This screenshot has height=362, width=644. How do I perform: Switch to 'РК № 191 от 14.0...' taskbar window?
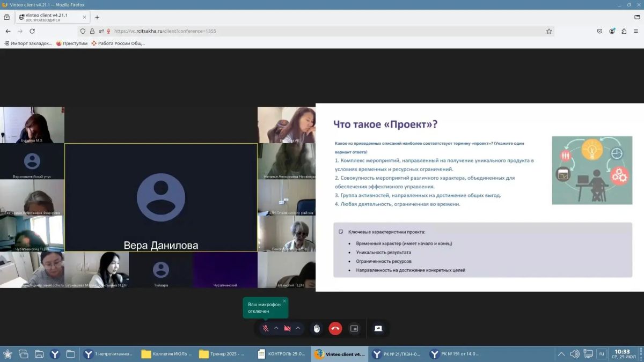455,354
